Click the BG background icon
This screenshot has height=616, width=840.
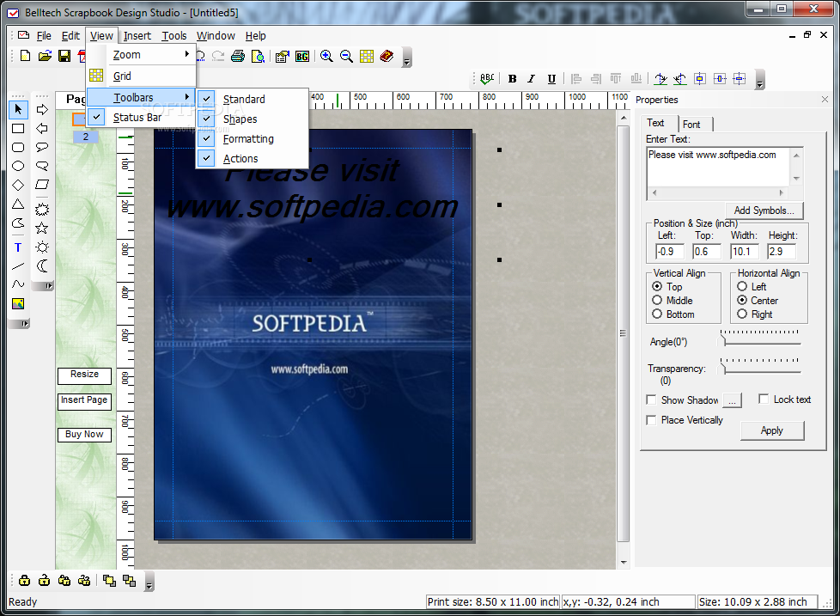[302, 56]
